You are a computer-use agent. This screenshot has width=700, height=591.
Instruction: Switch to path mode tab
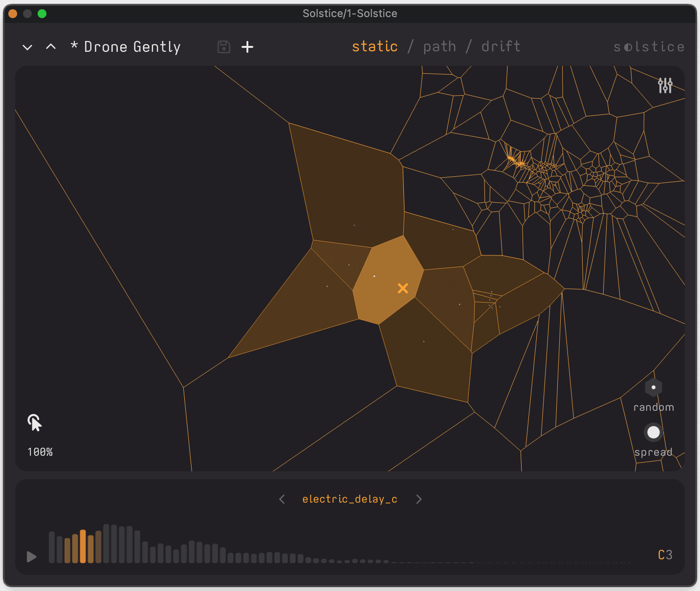tap(439, 46)
